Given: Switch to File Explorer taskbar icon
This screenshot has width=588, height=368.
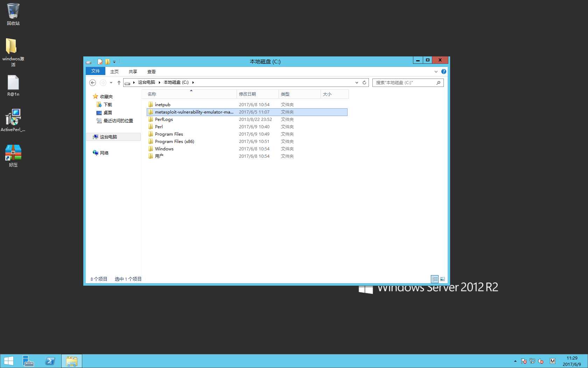Looking at the screenshot, I should click(x=72, y=361).
